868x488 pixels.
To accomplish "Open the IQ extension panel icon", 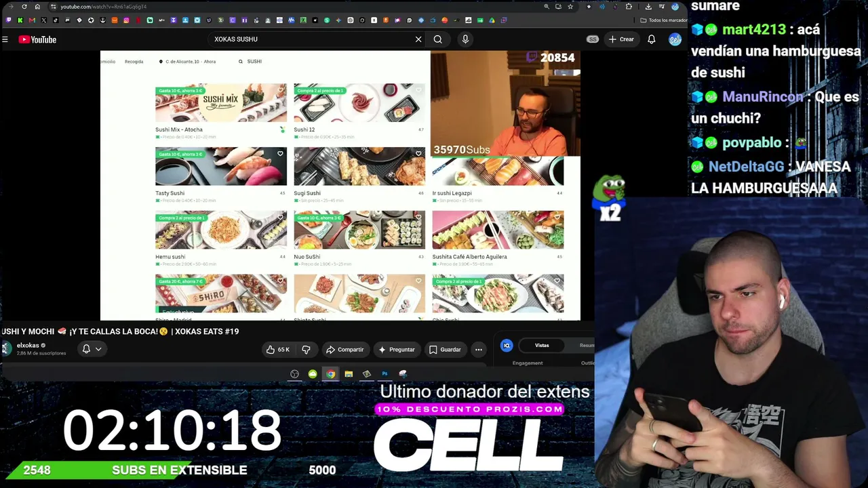I will tap(507, 346).
